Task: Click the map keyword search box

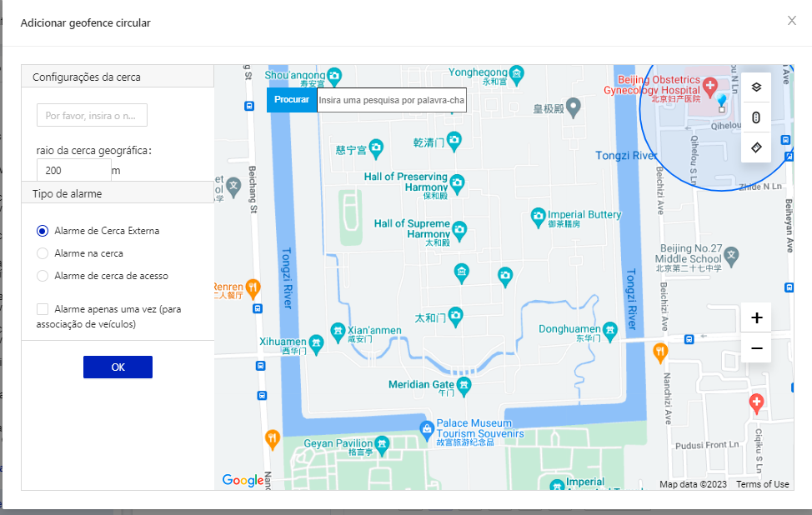Action: click(x=391, y=100)
